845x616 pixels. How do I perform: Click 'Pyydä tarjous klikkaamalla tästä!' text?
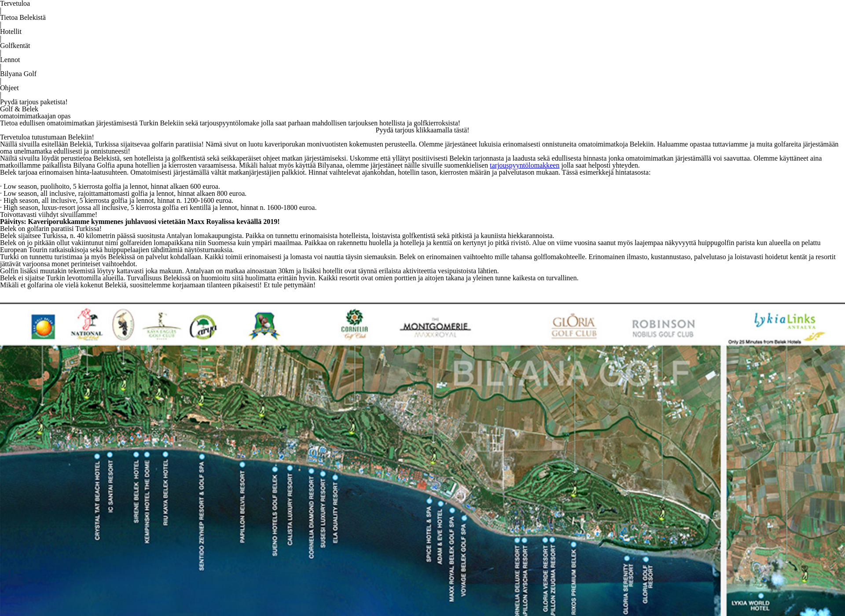[x=422, y=130]
